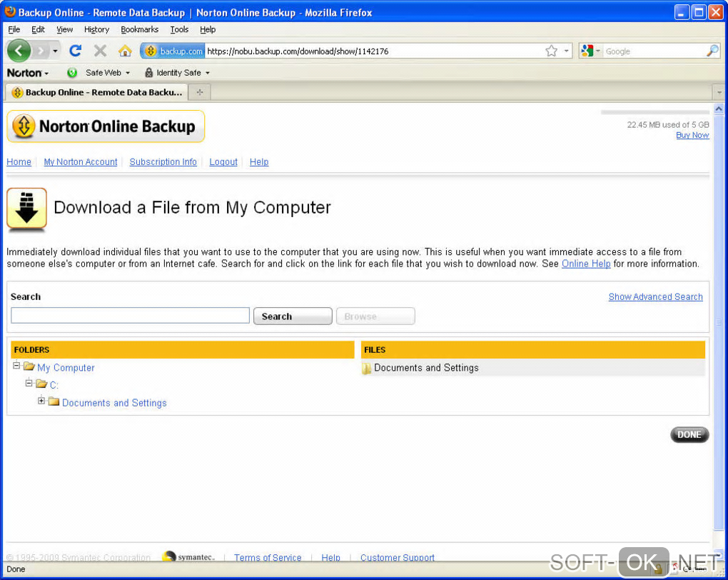Open the address bar history dropdown
Viewport: 728px width, 580px height.
pos(567,51)
